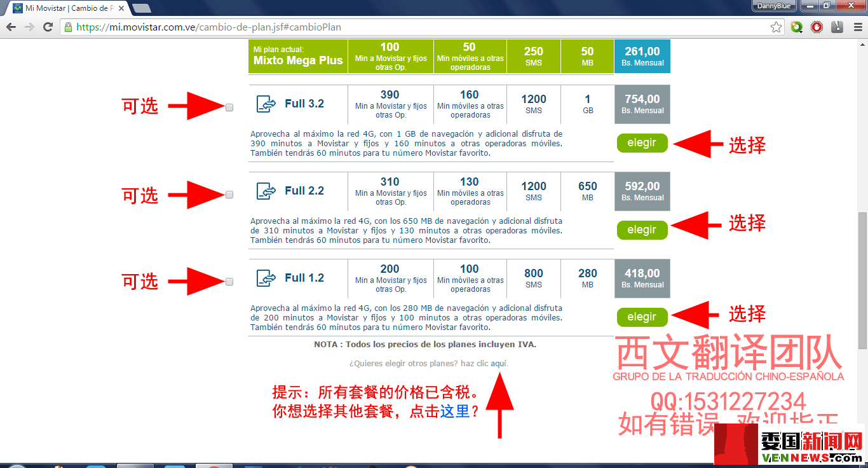Viewport: 868px width, 468px height.
Task: Click the '592,00 Bs. Mensual' price cell
Action: [642, 191]
